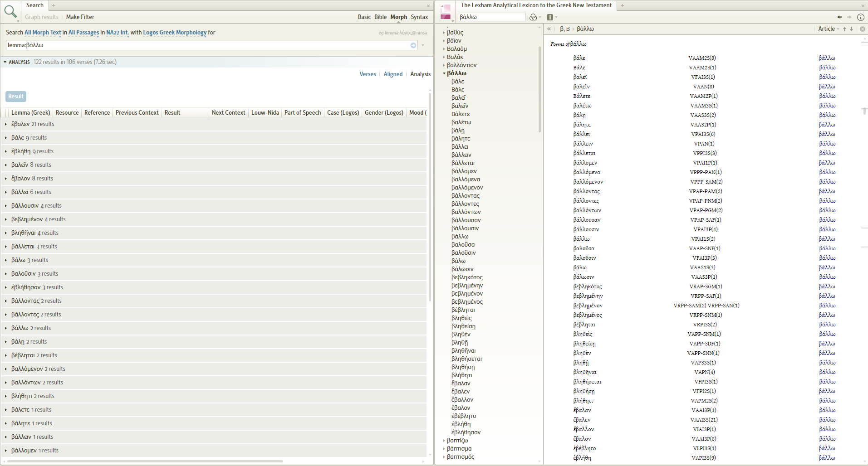868x466 pixels.
Task: Go forward with the right history arrow
Action: click(849, 17)
